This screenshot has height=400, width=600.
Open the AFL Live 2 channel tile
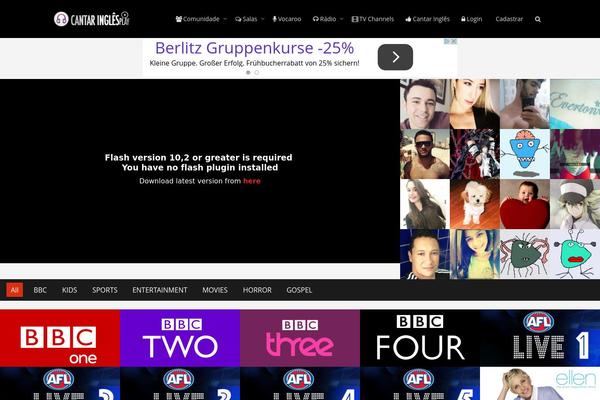(x=60, y=384)
